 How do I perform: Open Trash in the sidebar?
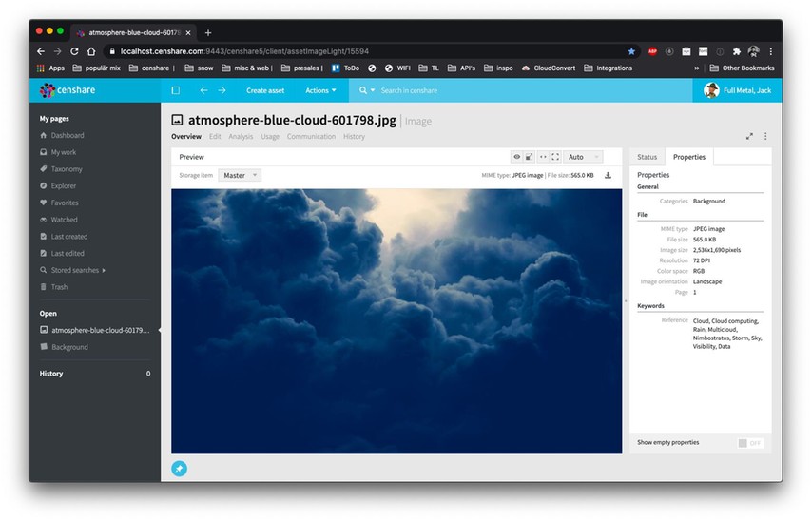pyautogui.click(x=59, y=287)
